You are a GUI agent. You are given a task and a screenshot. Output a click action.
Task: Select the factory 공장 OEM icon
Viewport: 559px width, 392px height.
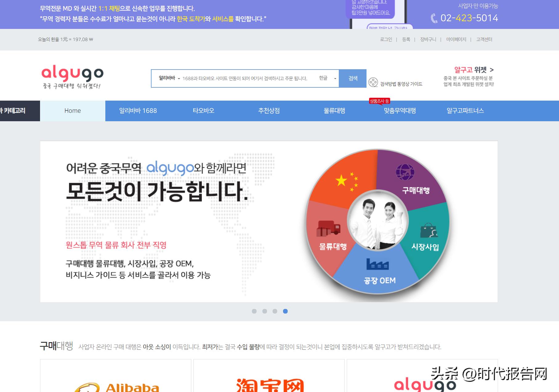click(x=378, y=264)
